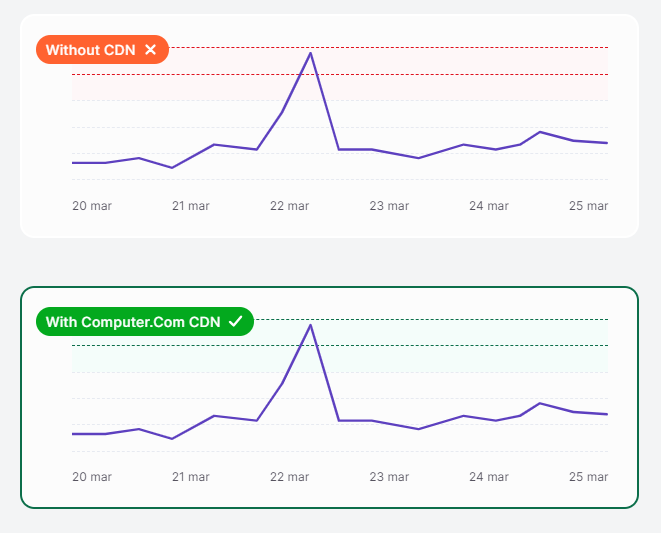Image resolution: width=661 pixels, height=533 pixels.
Task: Click the checkmark icon in the green CDN badge
Action: tap(236, 321)
